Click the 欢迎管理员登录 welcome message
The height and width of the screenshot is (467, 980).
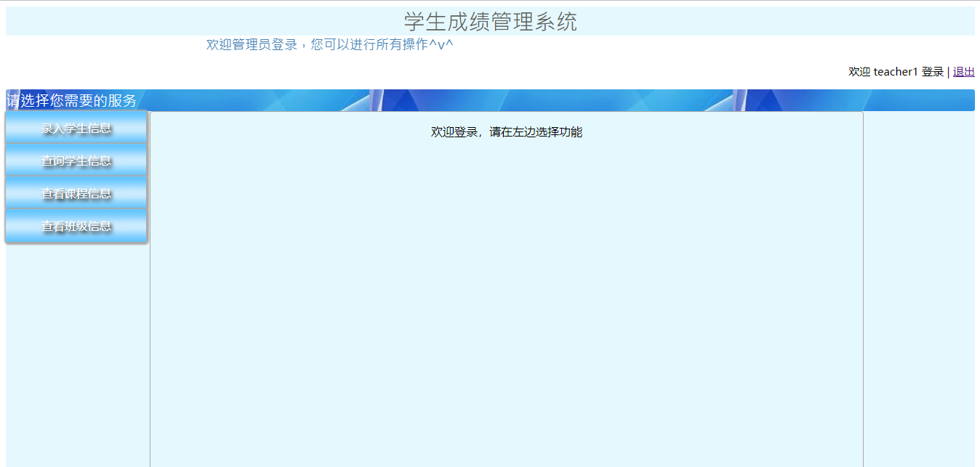(x=329, y=44)
